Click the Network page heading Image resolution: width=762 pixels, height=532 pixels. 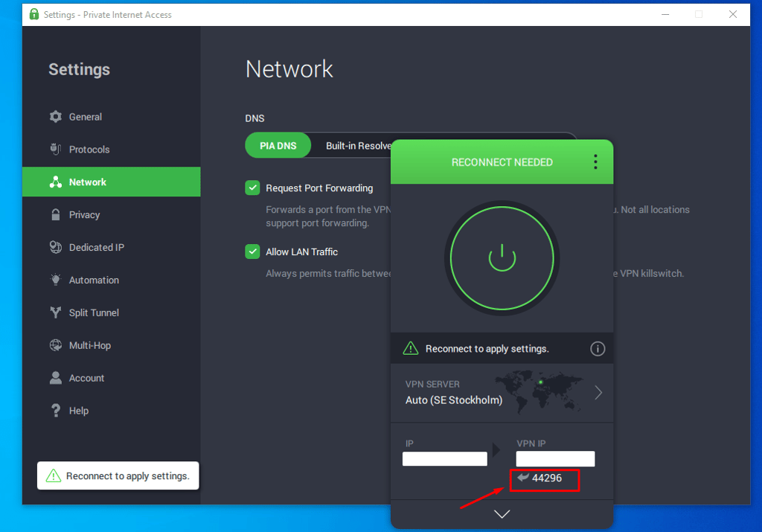(x=289, y=69)
